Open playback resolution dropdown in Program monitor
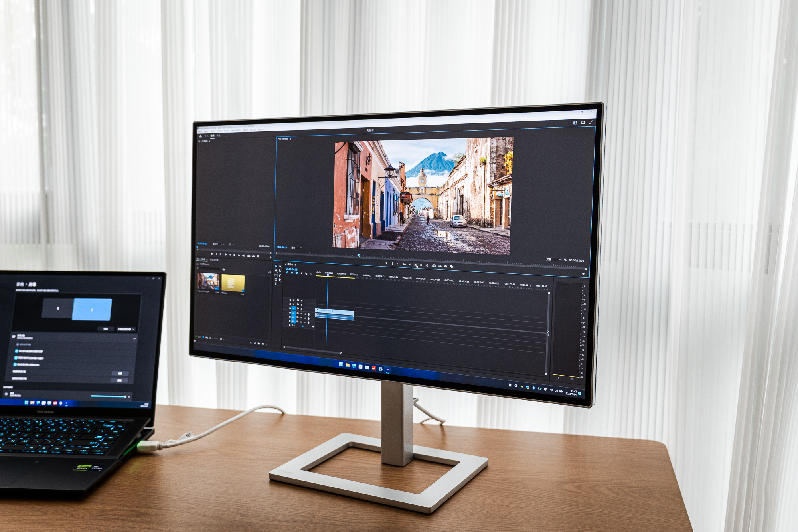The width and height of the screenshot is (798, 532). 553,259
